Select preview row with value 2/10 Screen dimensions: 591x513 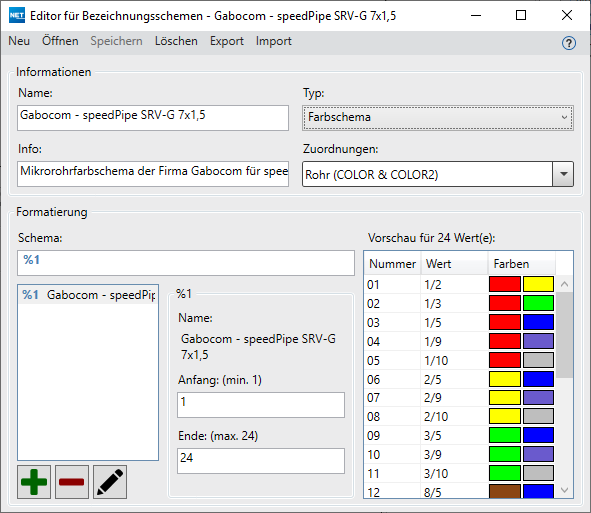click(460, 417)
